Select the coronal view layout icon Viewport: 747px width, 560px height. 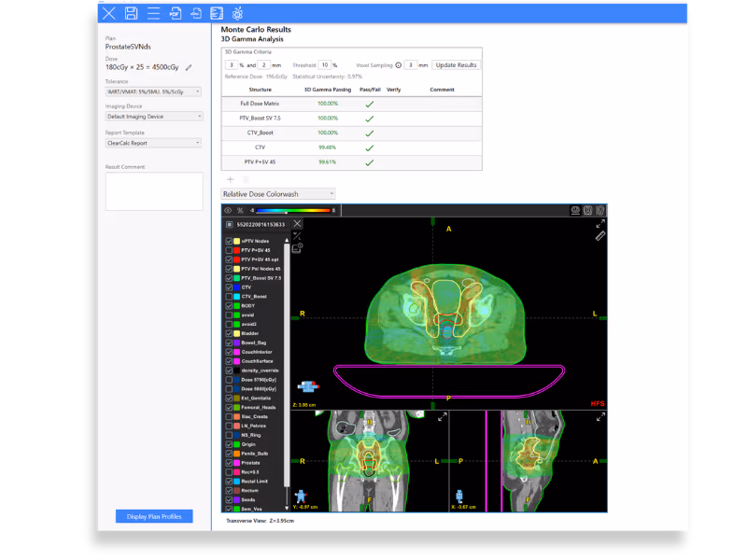588,210
